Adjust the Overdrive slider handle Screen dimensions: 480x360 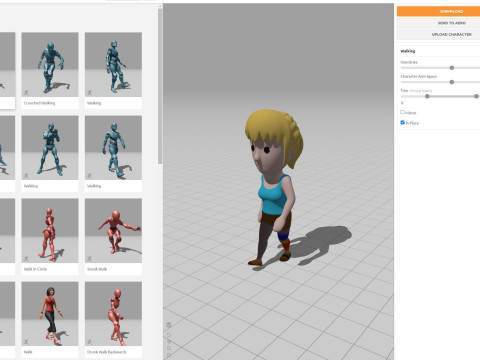452,68
